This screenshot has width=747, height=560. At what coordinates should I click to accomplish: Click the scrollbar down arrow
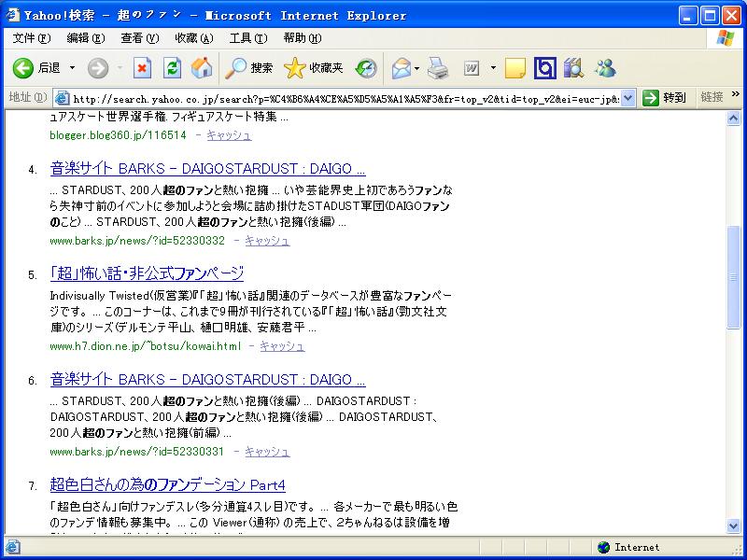pyautogui.click(x=734, y=525)
